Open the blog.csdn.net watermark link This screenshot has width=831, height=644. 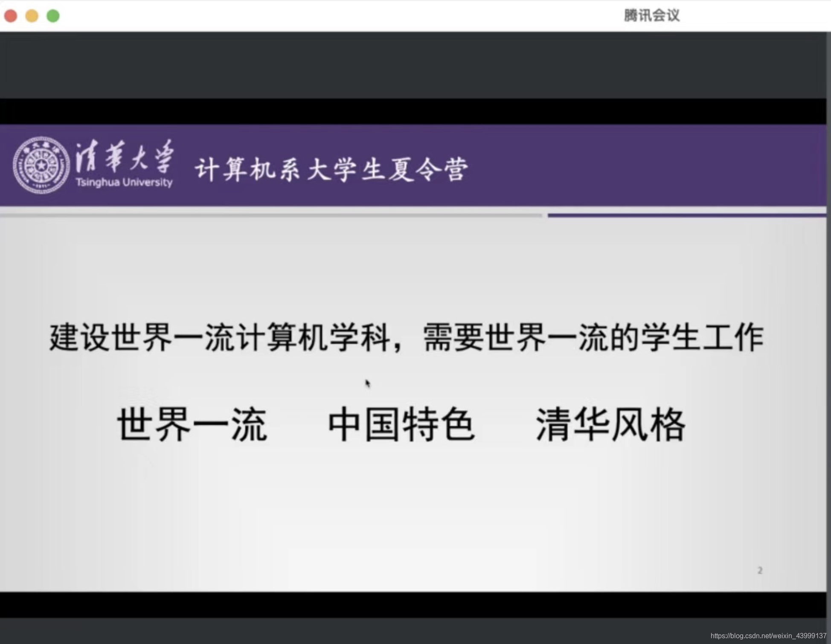(768, 636)
